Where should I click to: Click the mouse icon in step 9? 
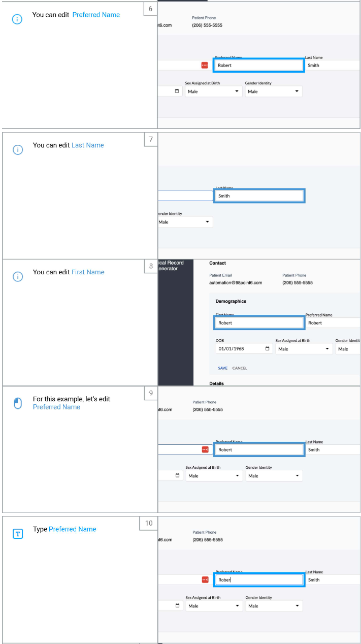pos(18,403)
